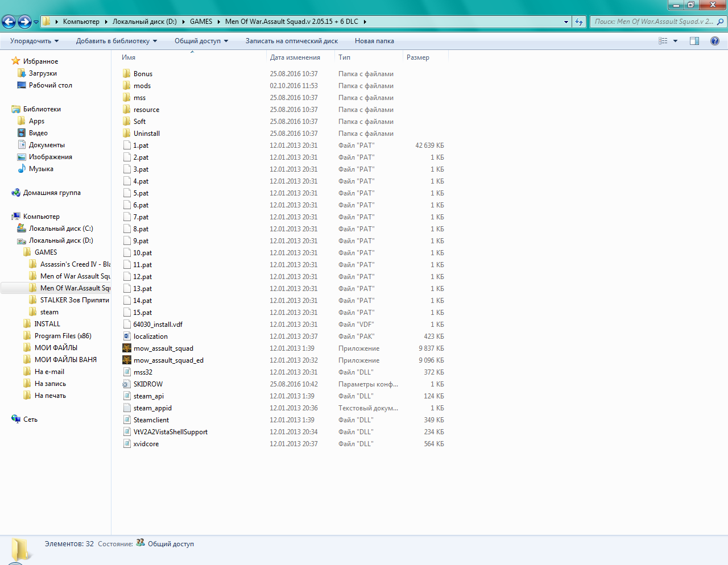Image resolution: width=728 pixels, height=565 pixels.
Task: Click the Новая папка button
Action: pos(374,41)
